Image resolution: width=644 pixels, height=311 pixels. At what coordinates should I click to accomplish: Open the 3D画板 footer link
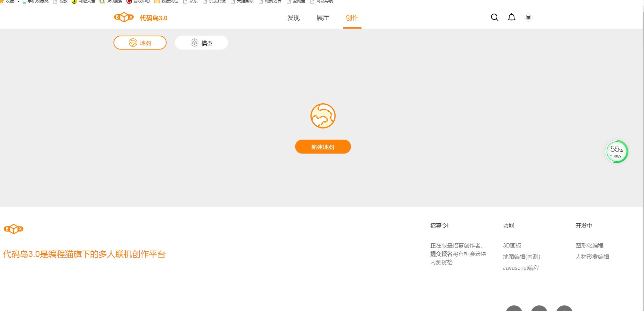pyautogui.click(x=512, y=246)
